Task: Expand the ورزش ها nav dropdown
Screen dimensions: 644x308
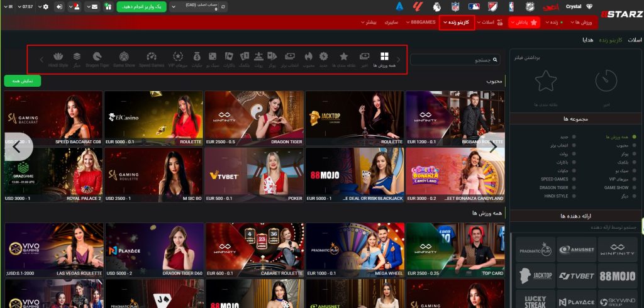Action: [x=581, y=22]
